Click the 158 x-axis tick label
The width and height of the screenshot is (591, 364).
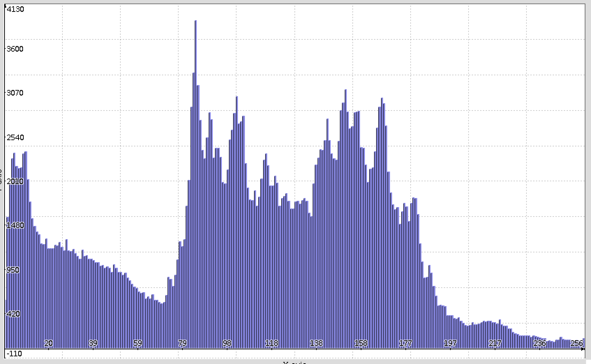(361, 343)
